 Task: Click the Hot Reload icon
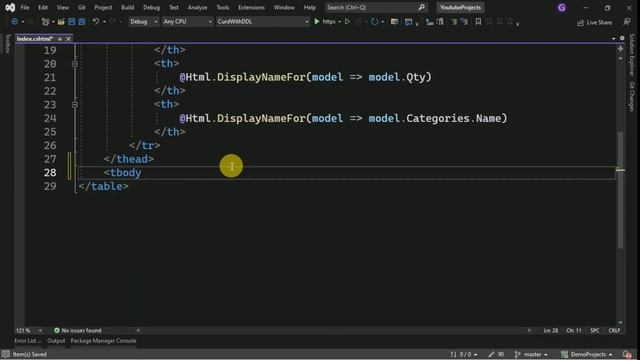(x=374, y=22)
